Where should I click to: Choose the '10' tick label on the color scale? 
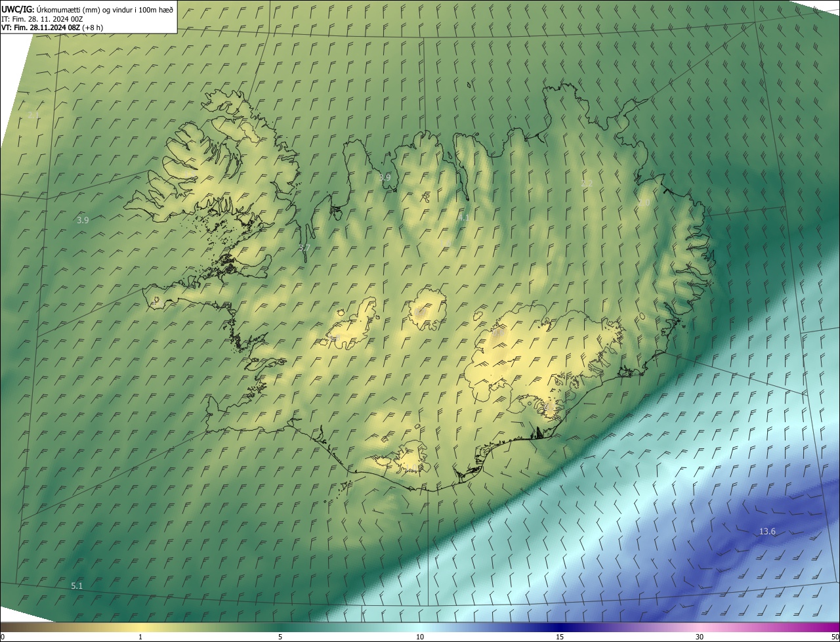point(420,637)
